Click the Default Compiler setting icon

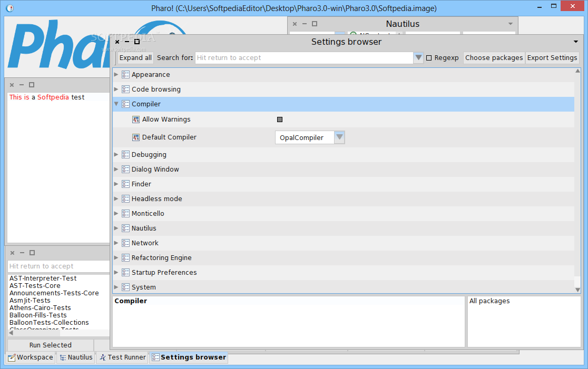136,137
